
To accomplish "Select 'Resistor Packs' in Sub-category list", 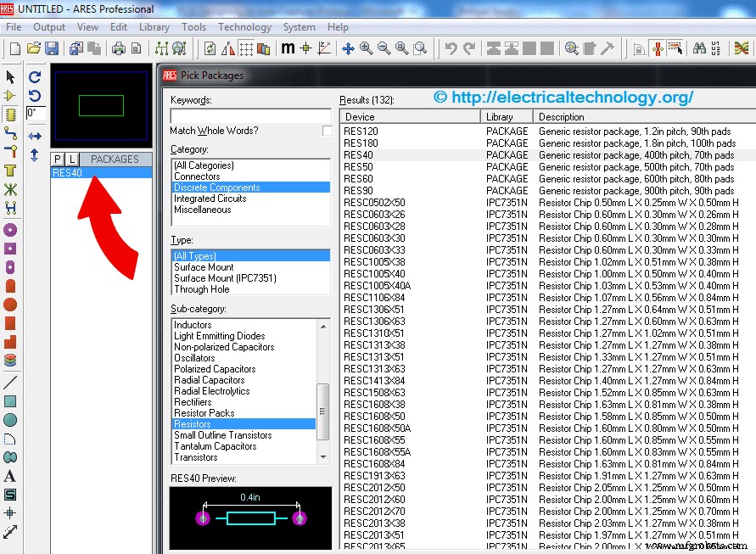I will click(x=204, y=413).
